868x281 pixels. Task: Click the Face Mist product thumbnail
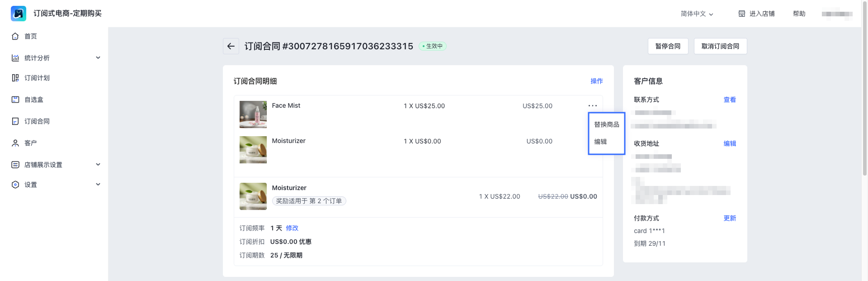[x=253, y=114]
